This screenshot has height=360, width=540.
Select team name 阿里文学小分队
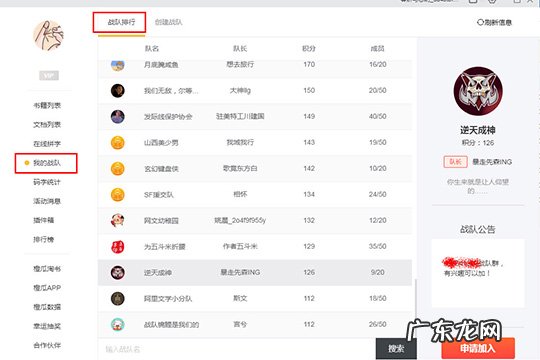[168, 299]
